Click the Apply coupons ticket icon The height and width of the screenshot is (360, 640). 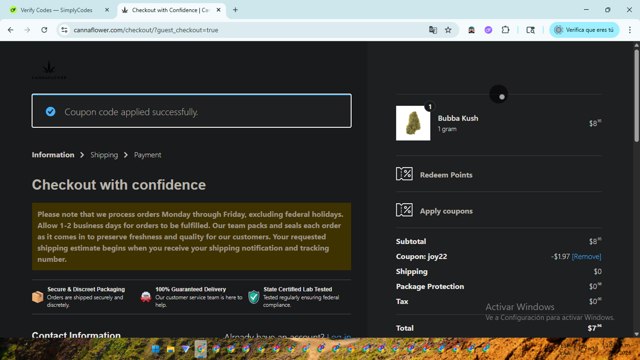click(404, 210)
